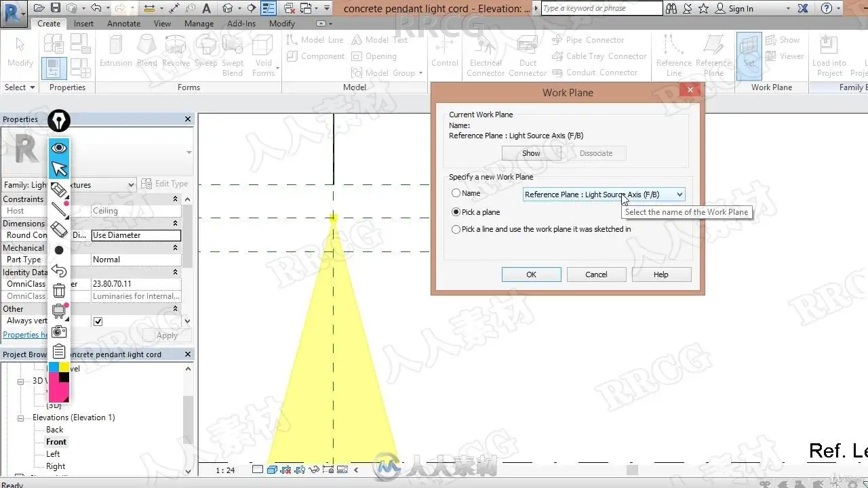Image resolution: width=868 pixels, height=488 pixels.
Task: Switch to the Create ribbon tab
Action: (x=49, y=24)
